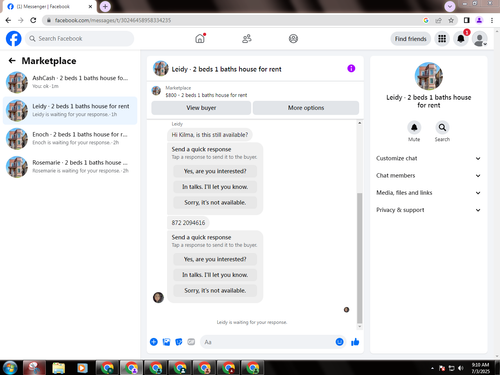Attach a photo file in composer
Image resolution: width=500 pixels, height=375 pixels.
(166, 342)
